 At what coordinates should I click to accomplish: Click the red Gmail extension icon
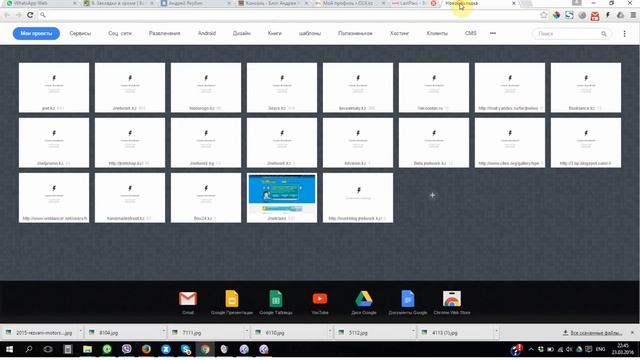595,16
